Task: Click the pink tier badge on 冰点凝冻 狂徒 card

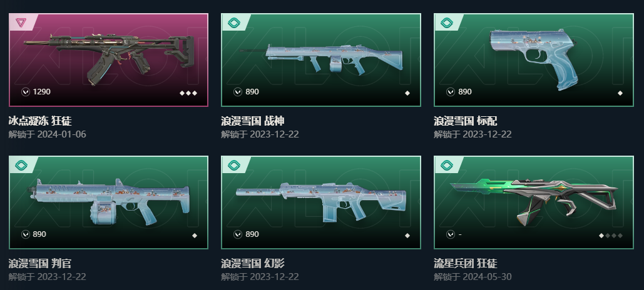Action: point(21,22)
